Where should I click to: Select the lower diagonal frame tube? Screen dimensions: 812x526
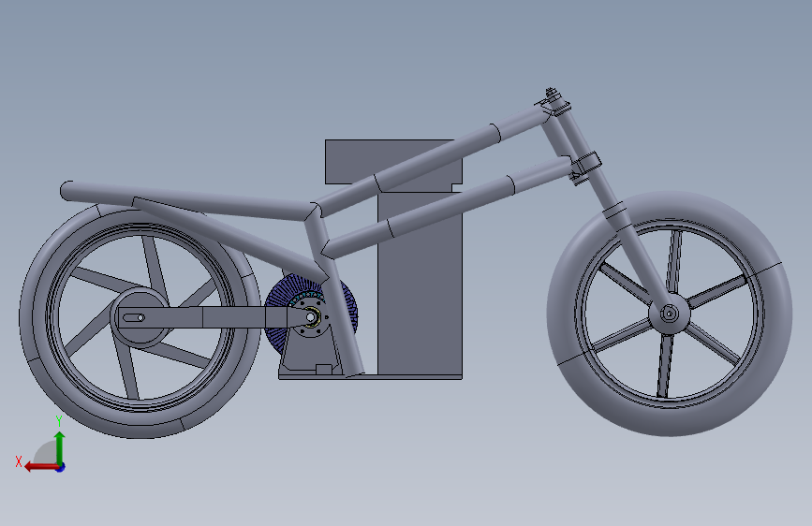coord(446,207)
